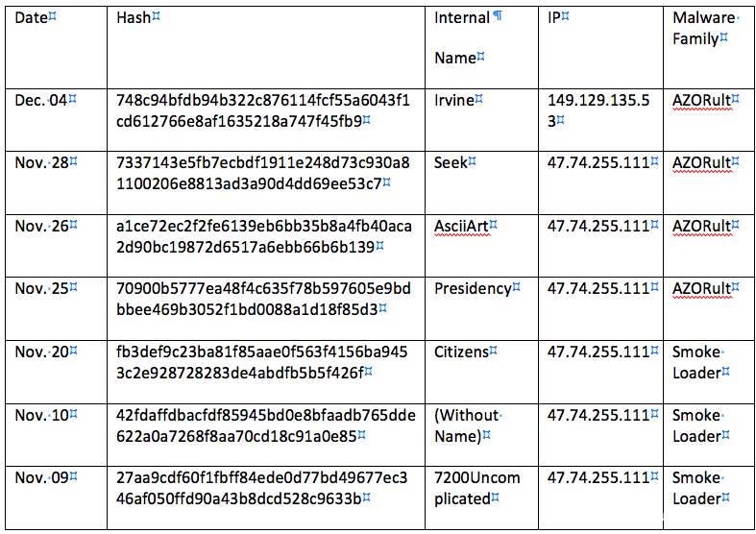Select the Malware Family header cell

(x=700, y=29)
